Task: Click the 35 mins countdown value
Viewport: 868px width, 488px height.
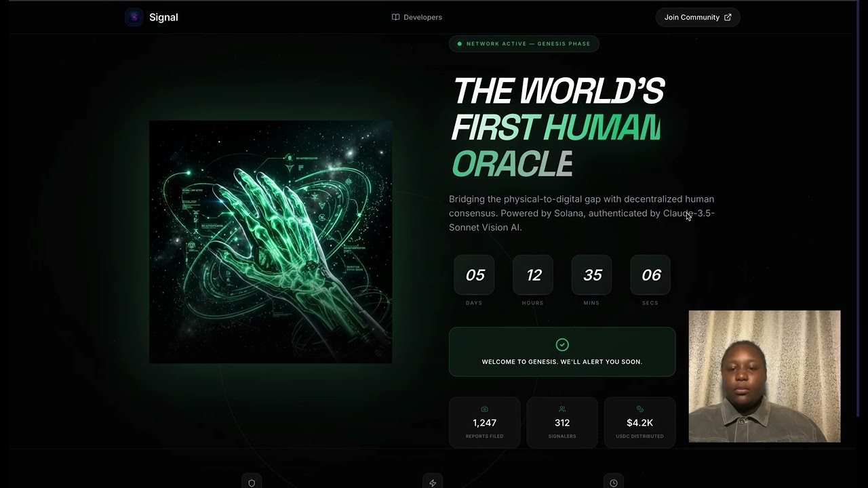Action: pos(592,275)
